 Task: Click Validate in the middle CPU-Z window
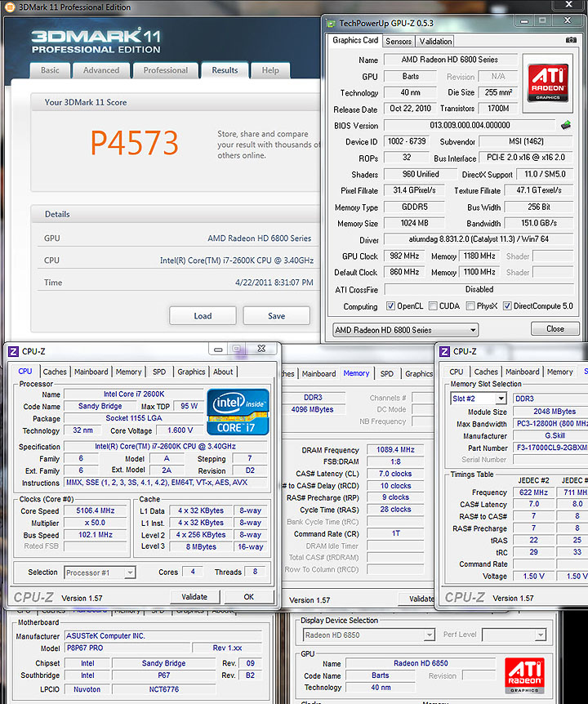tap(417, 599)
